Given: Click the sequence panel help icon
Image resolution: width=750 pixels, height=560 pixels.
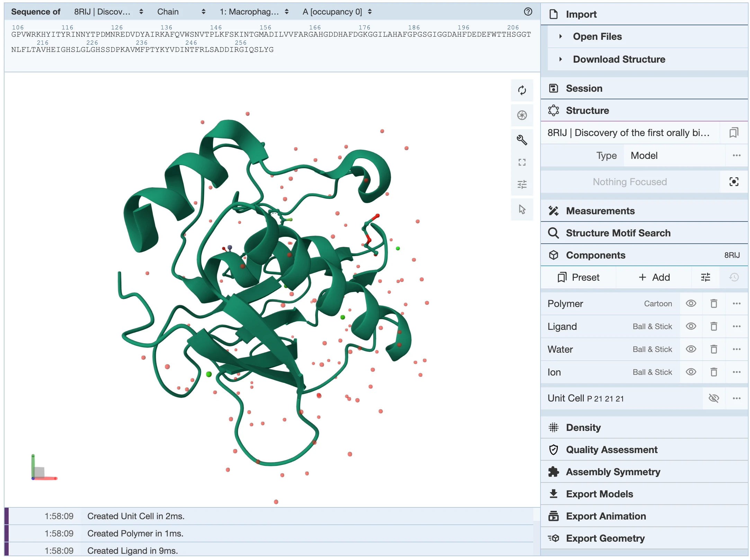Looking at the screenshot, I should tap(528, 12).
